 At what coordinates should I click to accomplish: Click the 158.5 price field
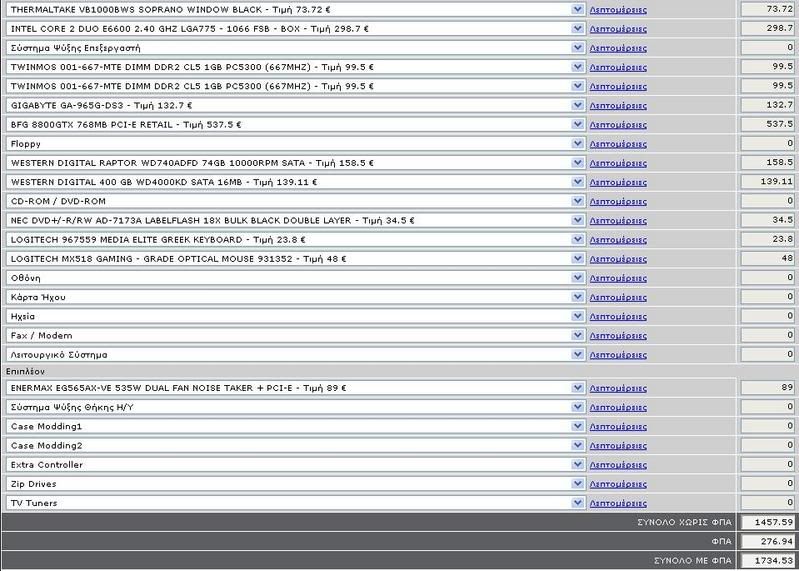pyautogui.click(x=767, y=162)
